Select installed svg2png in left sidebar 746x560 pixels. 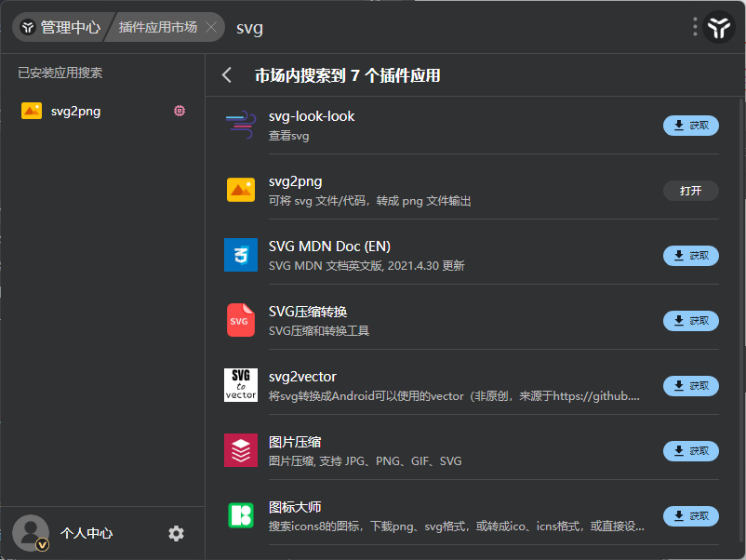point(75,111)
